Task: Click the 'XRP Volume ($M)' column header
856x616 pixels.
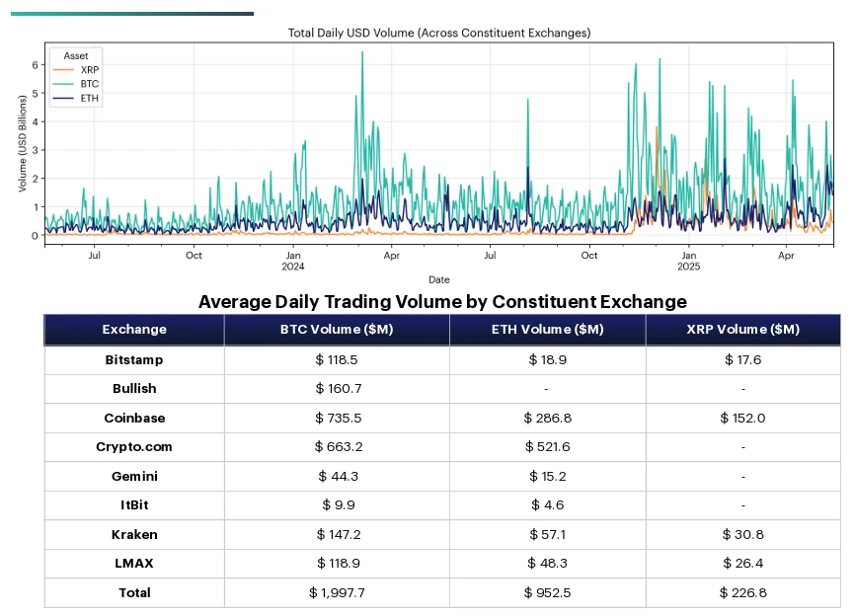Action: point(742,330)
